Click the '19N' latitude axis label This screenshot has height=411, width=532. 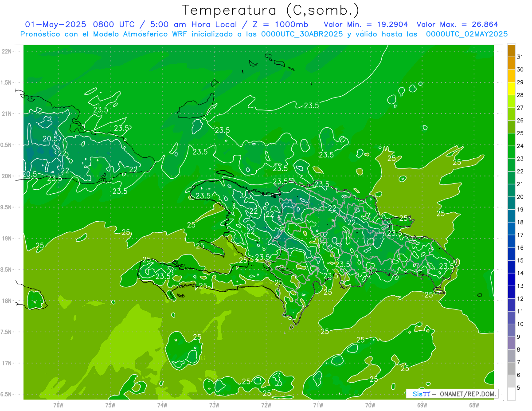[x=7, y=238]
